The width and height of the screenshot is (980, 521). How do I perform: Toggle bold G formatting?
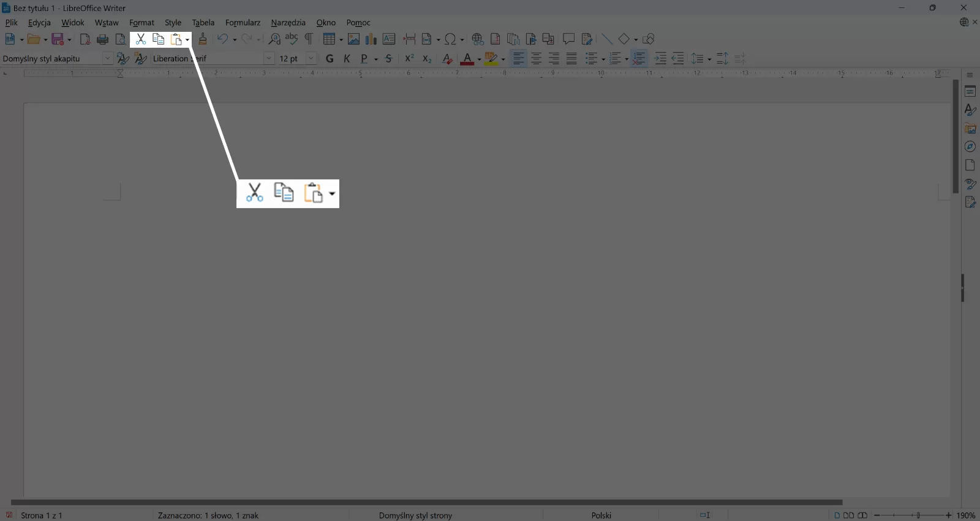pyautogui.click(x=330, y=59)
